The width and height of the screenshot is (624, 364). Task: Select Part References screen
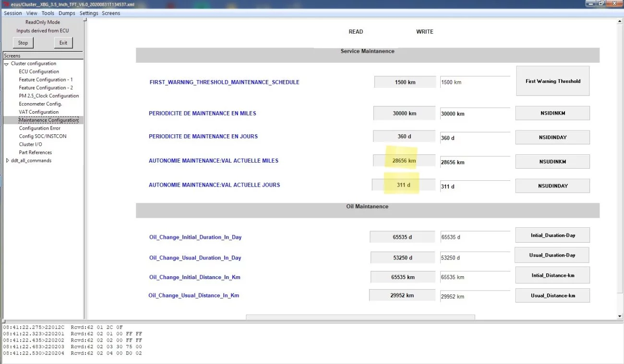click(x=36, y=153)
